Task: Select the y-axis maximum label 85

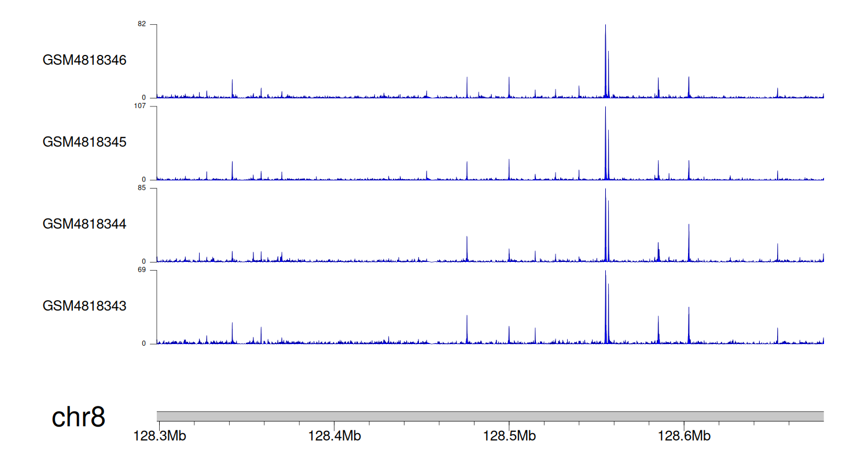Action: tap(142, 188)
